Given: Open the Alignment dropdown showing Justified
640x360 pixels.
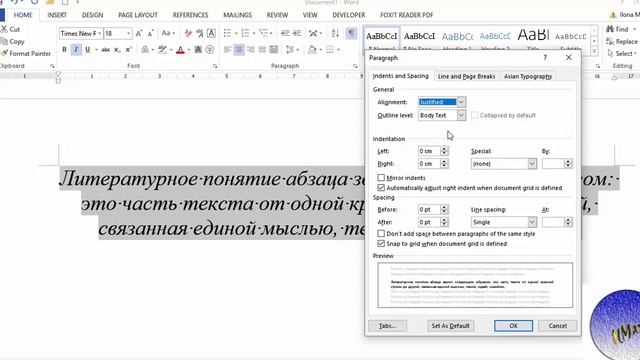Looking at the screenshot, I should pos(461,102).
